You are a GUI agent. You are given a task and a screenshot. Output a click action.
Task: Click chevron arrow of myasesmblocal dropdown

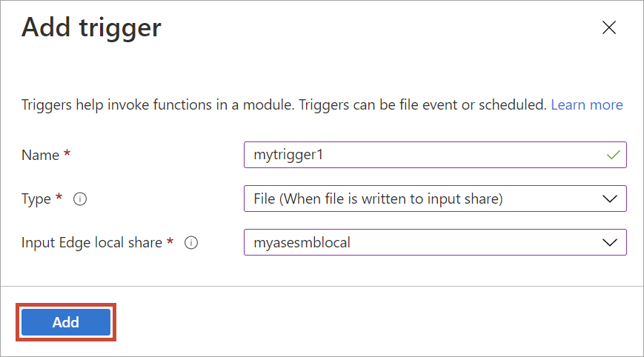click(x=610, y=242)
